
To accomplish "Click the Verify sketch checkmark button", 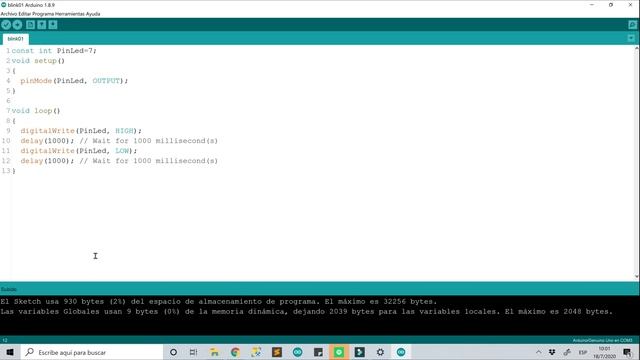I will [x=6, y=25].
